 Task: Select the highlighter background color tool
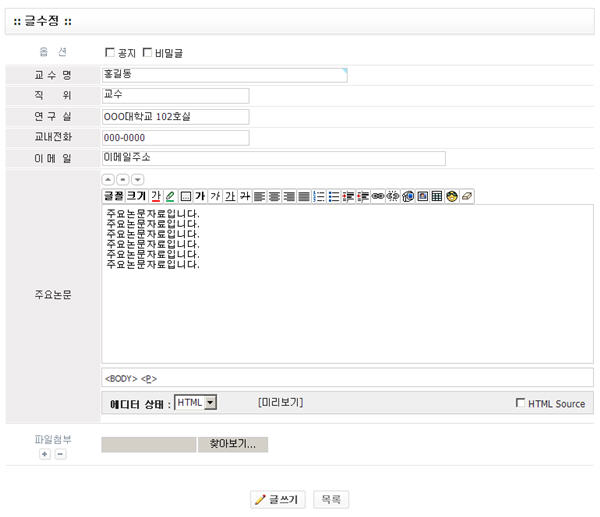click(170, 196)
